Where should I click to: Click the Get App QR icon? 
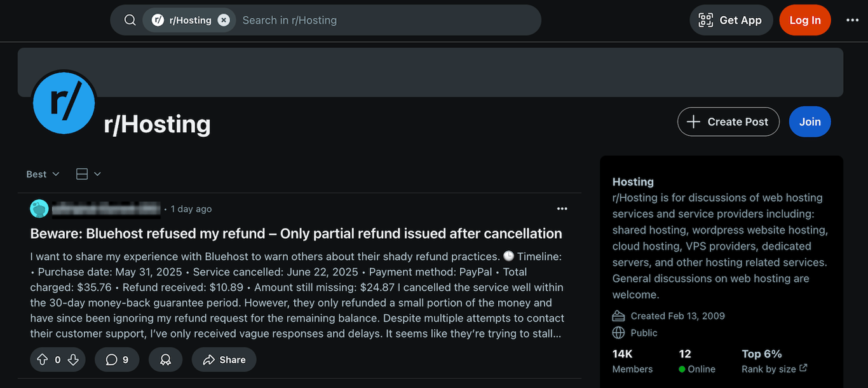(x=706, y=20)
